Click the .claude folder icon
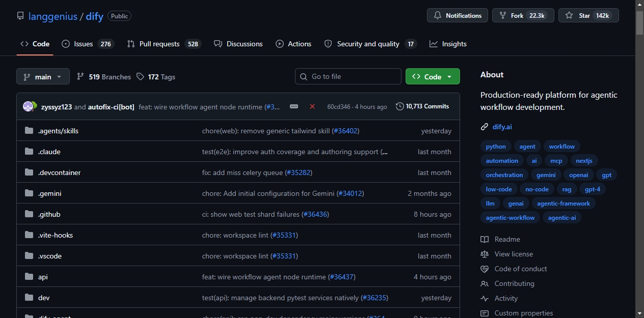 click(29, 152)
